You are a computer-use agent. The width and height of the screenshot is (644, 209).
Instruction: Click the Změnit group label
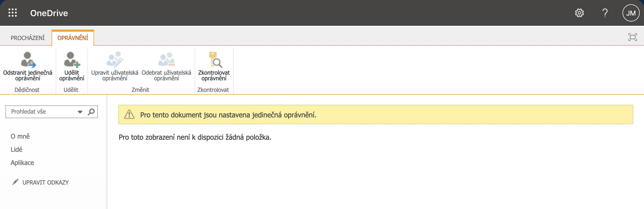click(x=140, y=90)
